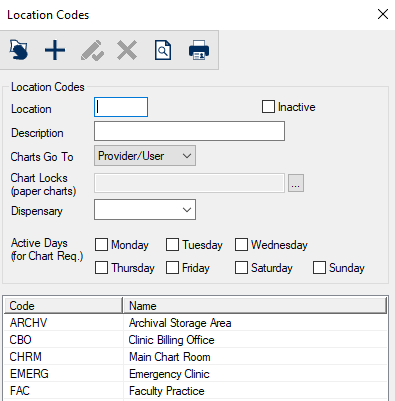Click the printer icon
The height and width of the screenshot is (401, 395).
pyautogui.click(x=199, y=50)
